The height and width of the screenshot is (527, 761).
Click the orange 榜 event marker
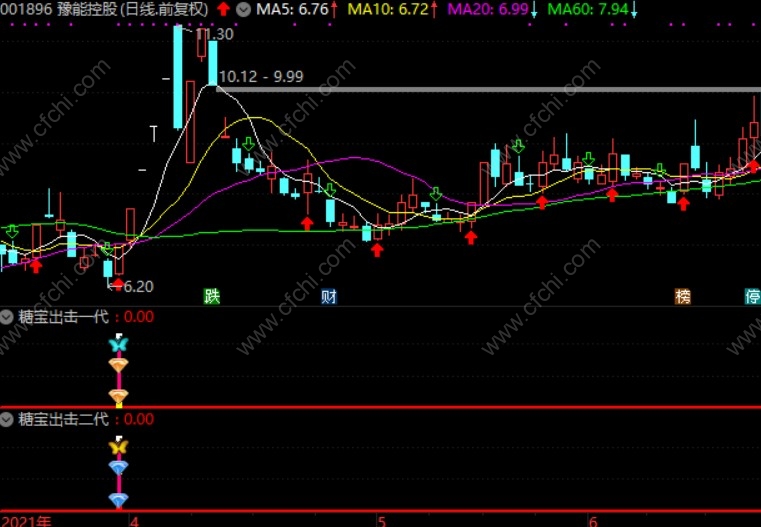coord(683,296)
